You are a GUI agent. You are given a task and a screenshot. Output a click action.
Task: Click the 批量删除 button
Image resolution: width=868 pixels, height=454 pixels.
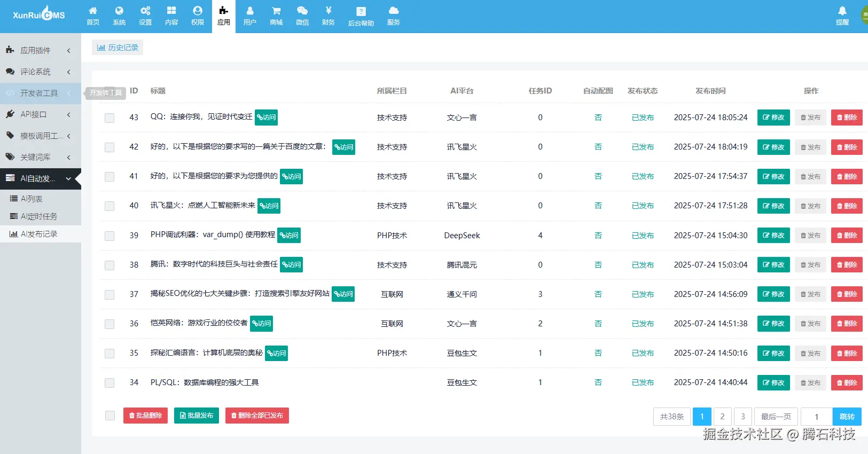(145, 416)
